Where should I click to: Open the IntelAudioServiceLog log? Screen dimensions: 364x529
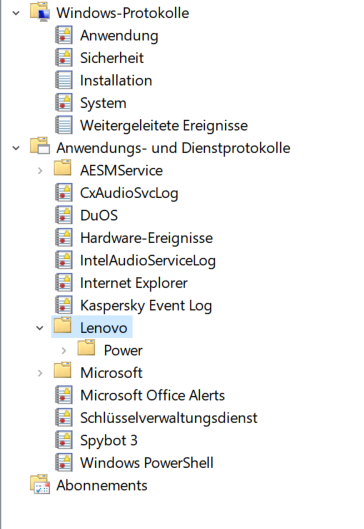coord(148,260)
